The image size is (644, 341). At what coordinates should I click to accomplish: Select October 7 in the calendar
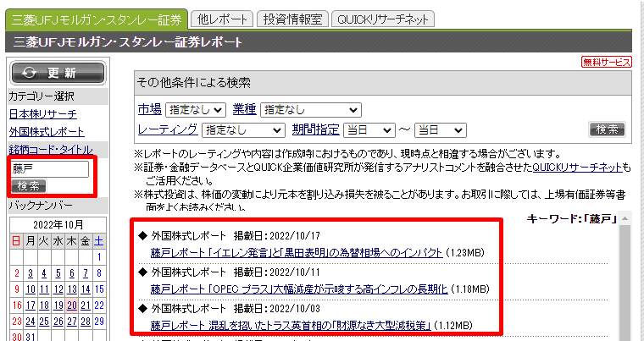[x=86, y=273]
